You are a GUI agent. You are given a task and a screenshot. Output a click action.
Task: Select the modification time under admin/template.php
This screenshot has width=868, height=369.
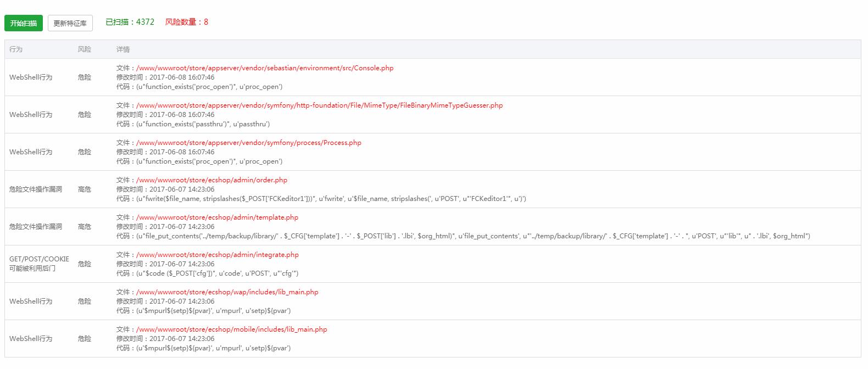[x=165, y=227]
